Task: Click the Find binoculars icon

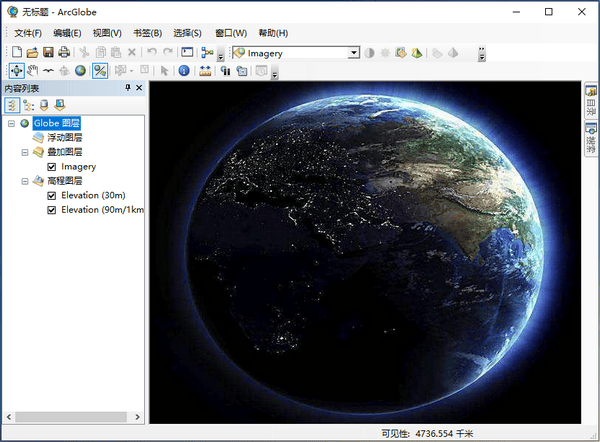Action: 226,70
